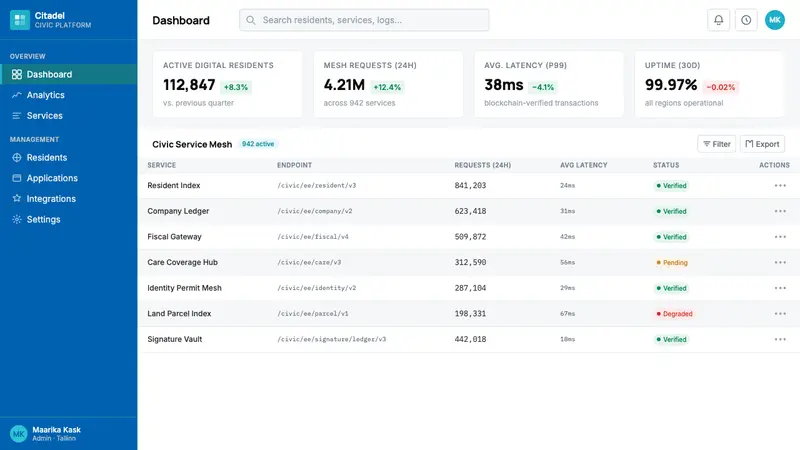The image size is (800, 450).
Task: Go to Dashboard in sidebar
Action: click(x=68, y=74)
